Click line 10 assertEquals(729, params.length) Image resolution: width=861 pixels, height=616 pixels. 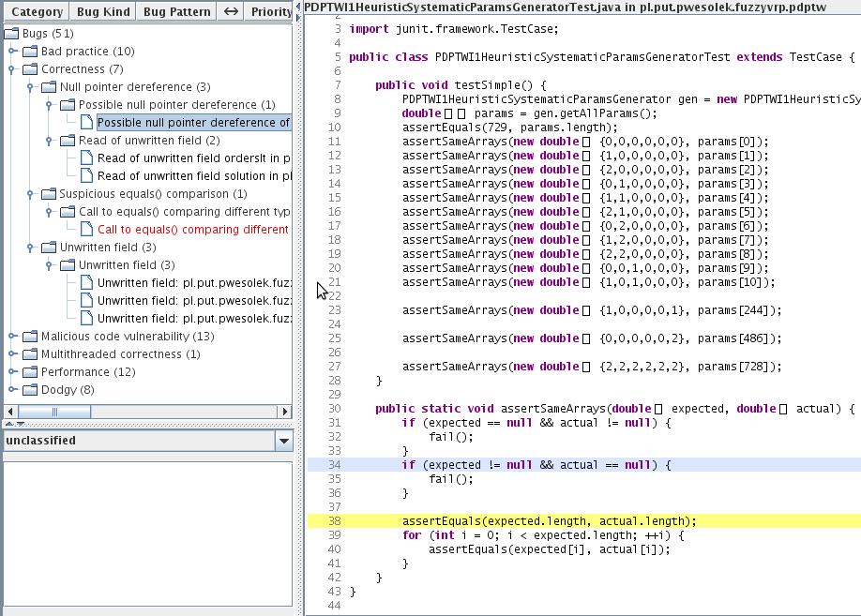click(x=509, y=128)
